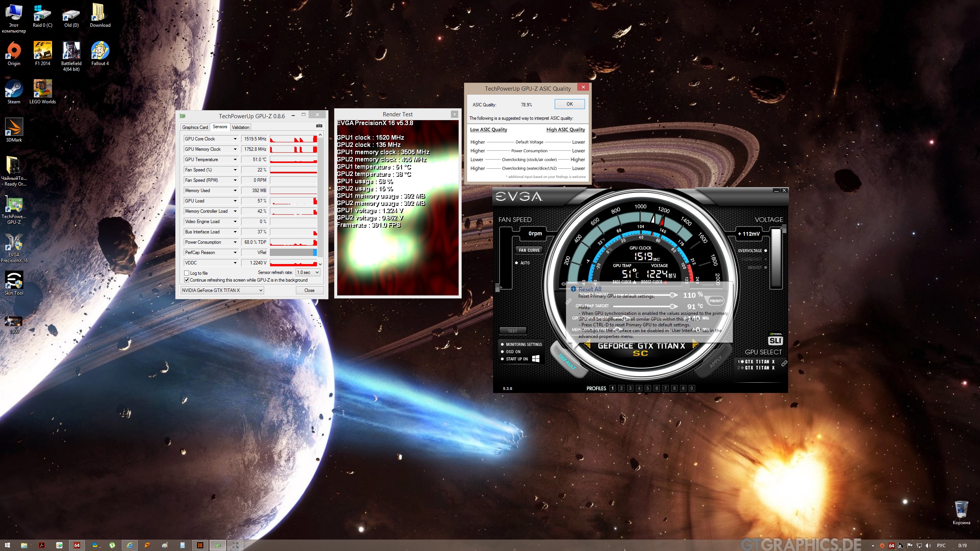The height and width of the screenshot is (551, 980).
Task: Toggle the OVERVOLTAGE option in PrecisionX
Action: [x=765, y=251]
